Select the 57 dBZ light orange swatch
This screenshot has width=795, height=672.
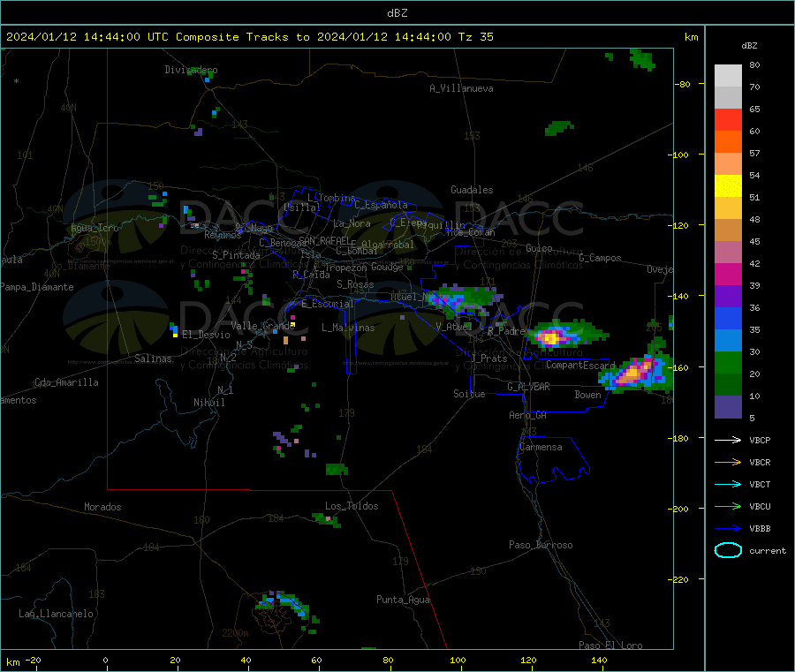pyautogui.click(x=728, y=163)
